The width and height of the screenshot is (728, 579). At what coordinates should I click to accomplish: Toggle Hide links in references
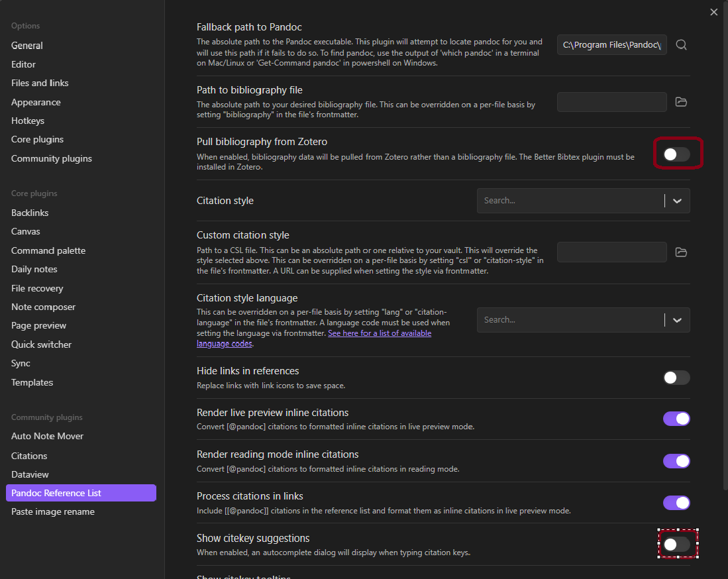pos(676,378)
